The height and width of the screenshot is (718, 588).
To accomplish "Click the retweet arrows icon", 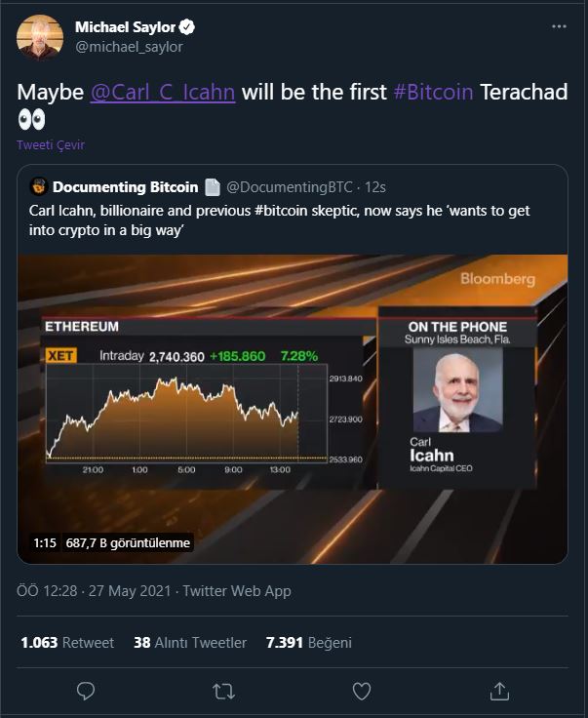I will [223, 691].
